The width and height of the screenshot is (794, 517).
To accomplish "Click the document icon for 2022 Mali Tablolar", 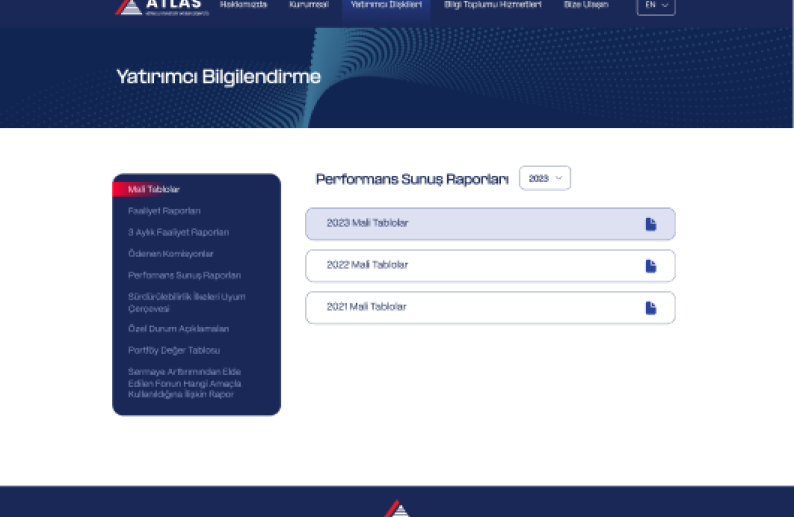I will coord(650,266).
